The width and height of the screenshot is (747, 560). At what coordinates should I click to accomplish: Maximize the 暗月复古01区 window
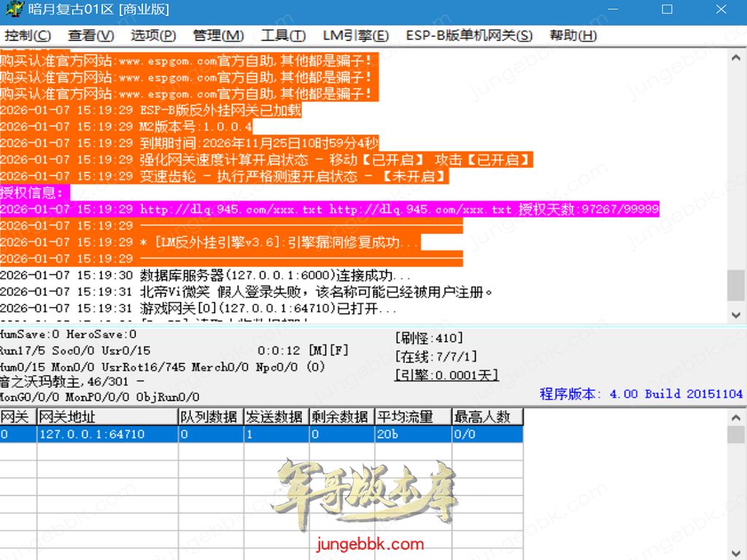[x=667, y=10]
